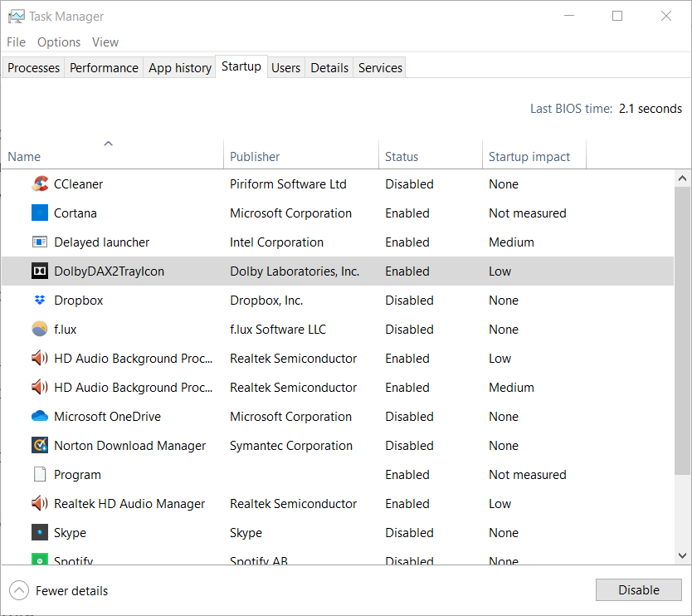Click the Microsoft OneDrive cloud icon

(40, 416)
